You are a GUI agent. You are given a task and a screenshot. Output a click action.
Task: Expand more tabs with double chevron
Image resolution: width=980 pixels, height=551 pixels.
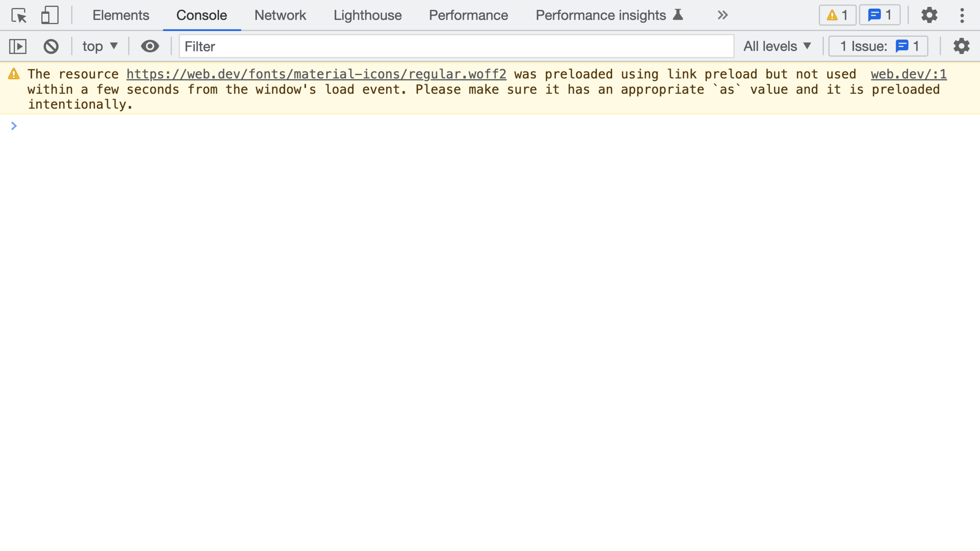tap(722, 16)
